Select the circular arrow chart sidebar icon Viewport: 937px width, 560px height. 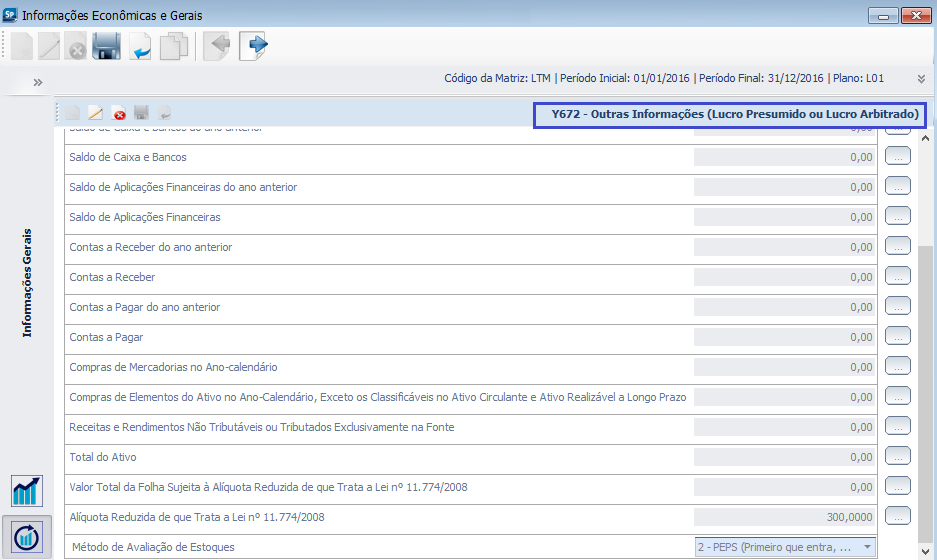click(x=27, y=536)
